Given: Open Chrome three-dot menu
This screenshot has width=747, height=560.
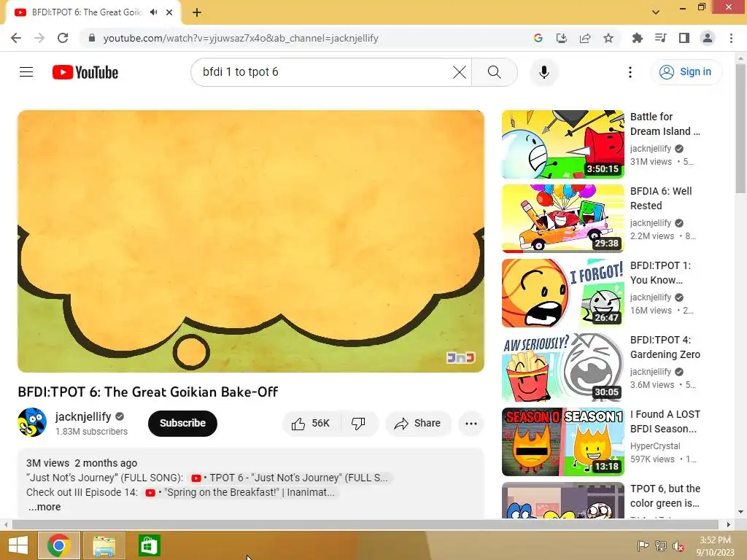Looking at the screenshot, I should tap(731, 38).
